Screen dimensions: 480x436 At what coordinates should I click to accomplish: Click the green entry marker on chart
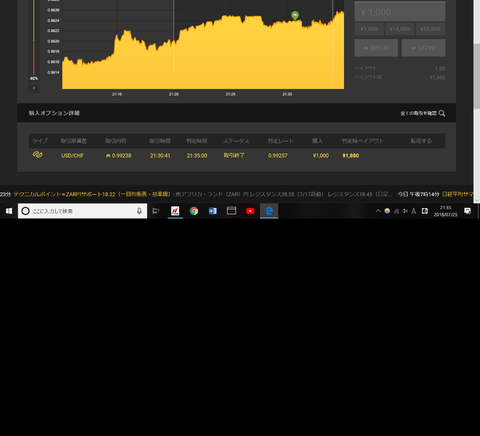coord(295,15)
